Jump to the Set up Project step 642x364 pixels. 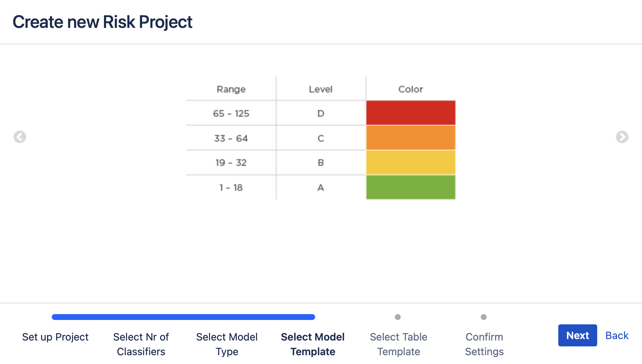tap(55, 337)
